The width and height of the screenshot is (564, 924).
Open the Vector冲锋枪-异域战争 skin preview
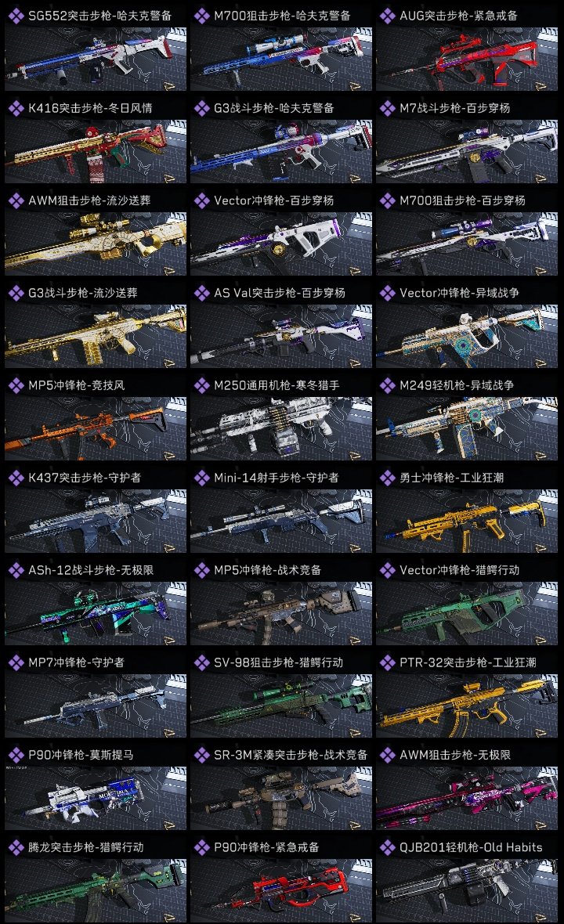click(467, 337)
